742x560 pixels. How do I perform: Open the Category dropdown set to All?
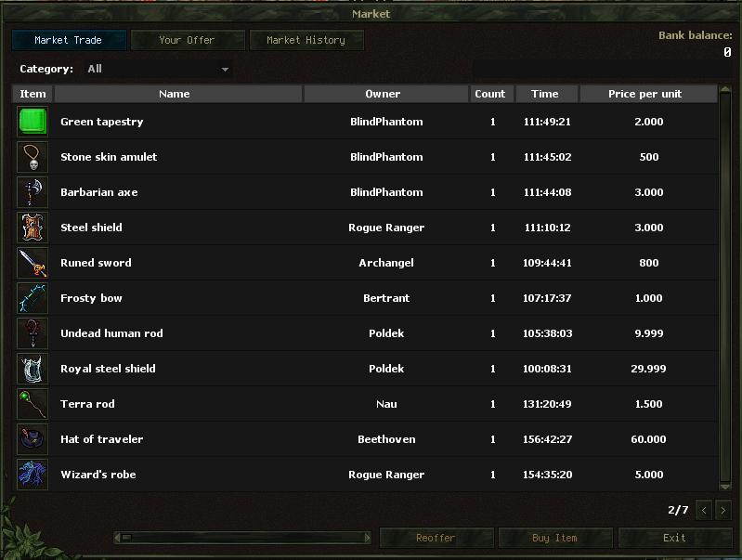158,69
